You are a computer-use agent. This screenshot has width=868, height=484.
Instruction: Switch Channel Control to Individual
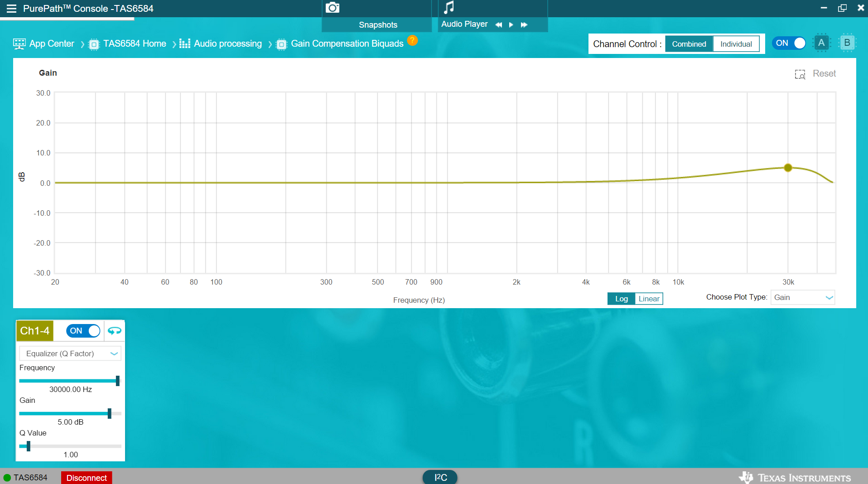tap(736, 44)
